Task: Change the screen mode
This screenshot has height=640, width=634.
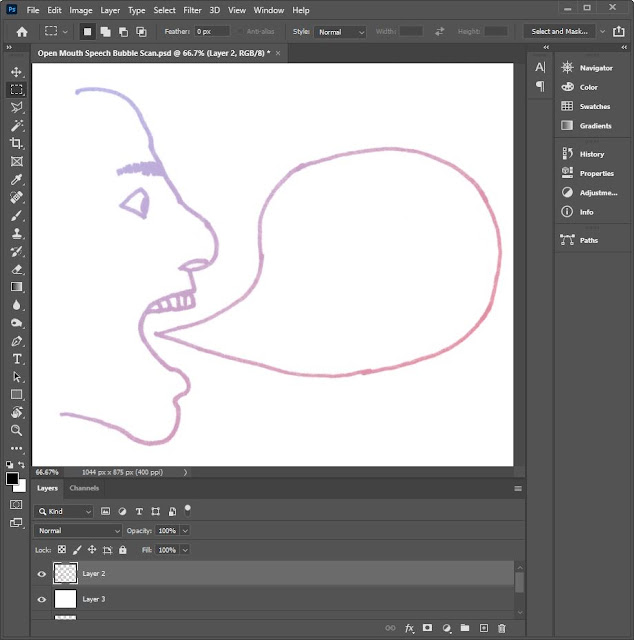Action: 16,523
